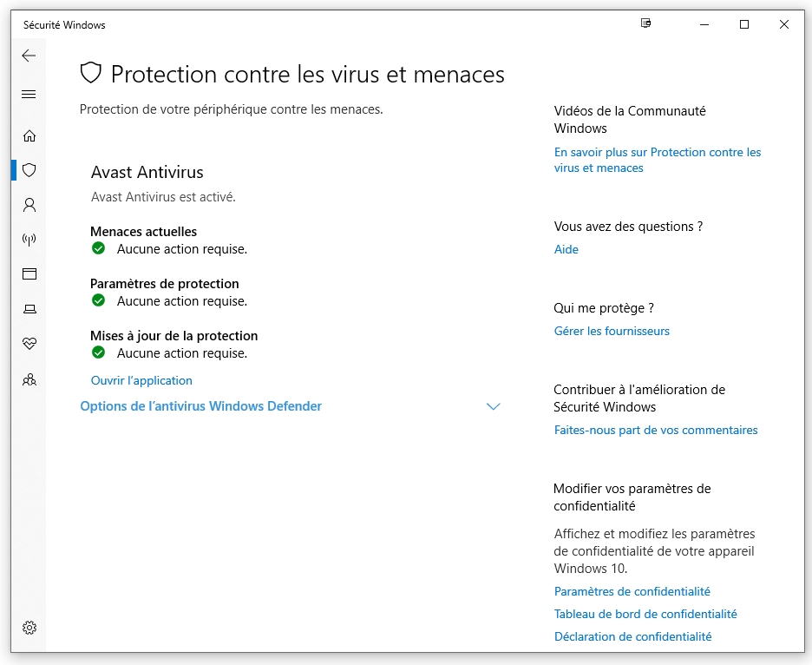
Task: Open the Home page of Sécurité Windows
Action: [29, 136]
